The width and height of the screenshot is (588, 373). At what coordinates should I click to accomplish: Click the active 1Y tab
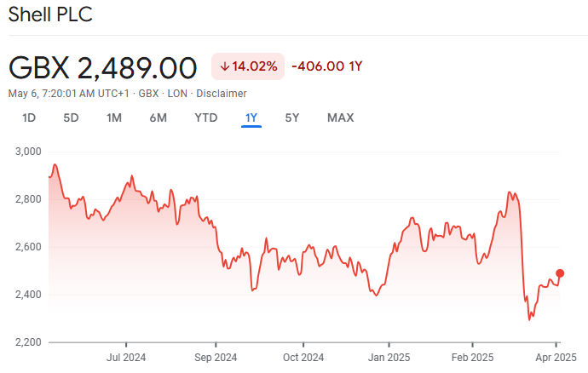[251, 118]
